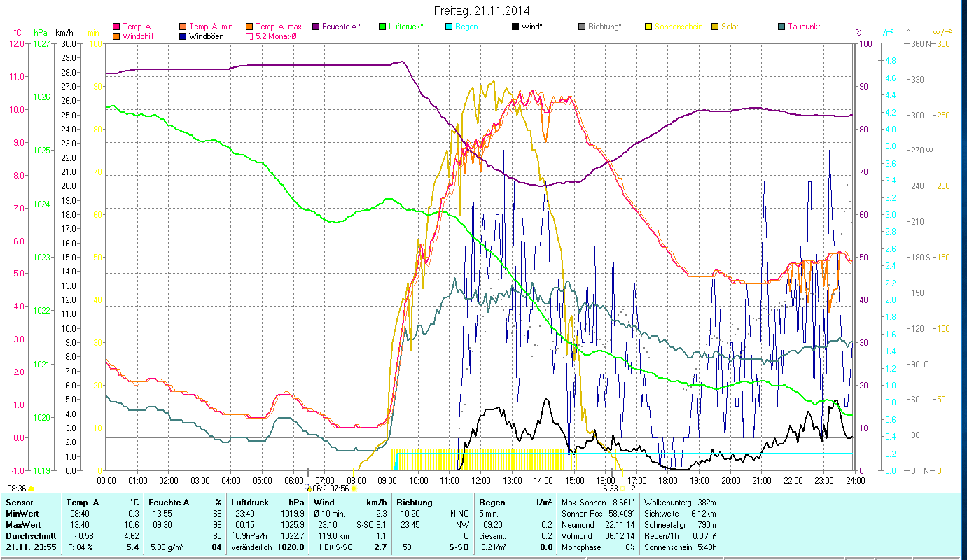Screen dimensions: 967x560
Task: Select the 'Temp. A. max' legend label
Action: pyautogui.click(x=279, y=27)
